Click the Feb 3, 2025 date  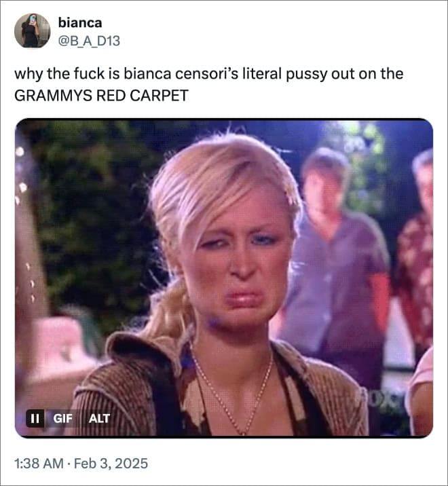[x=111, y=464]
